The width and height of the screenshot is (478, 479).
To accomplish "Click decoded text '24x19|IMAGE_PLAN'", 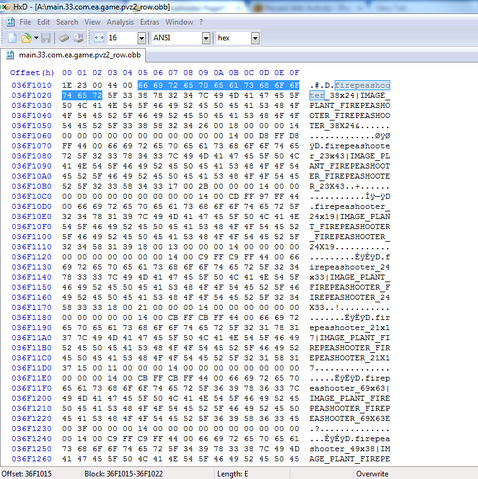I will [350, 217].
